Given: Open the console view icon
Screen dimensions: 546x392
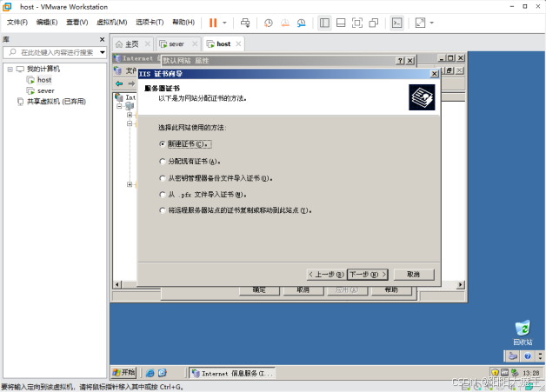Looking at the screenshot, I should click(x=397, y=23).
